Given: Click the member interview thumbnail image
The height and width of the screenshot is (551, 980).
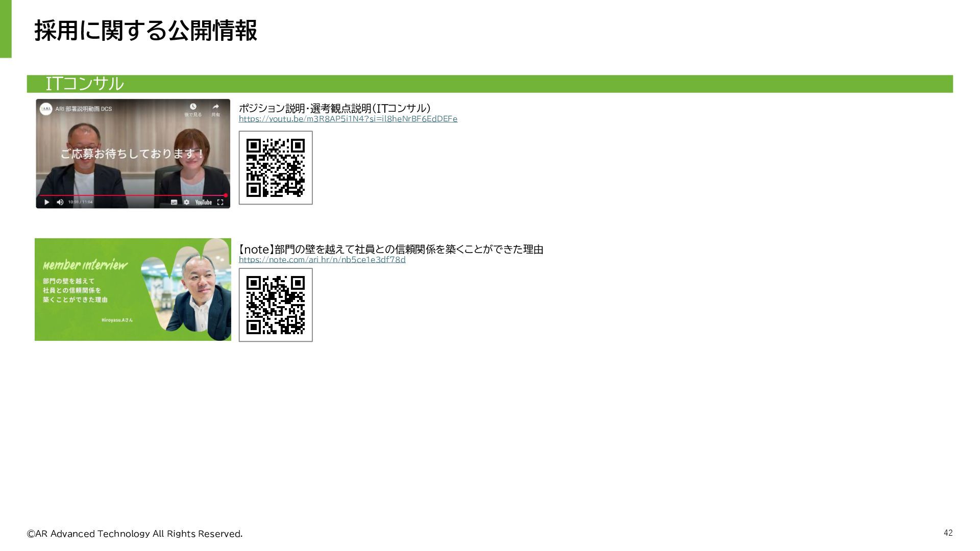Looking at the screenshot, I should 133,289.
